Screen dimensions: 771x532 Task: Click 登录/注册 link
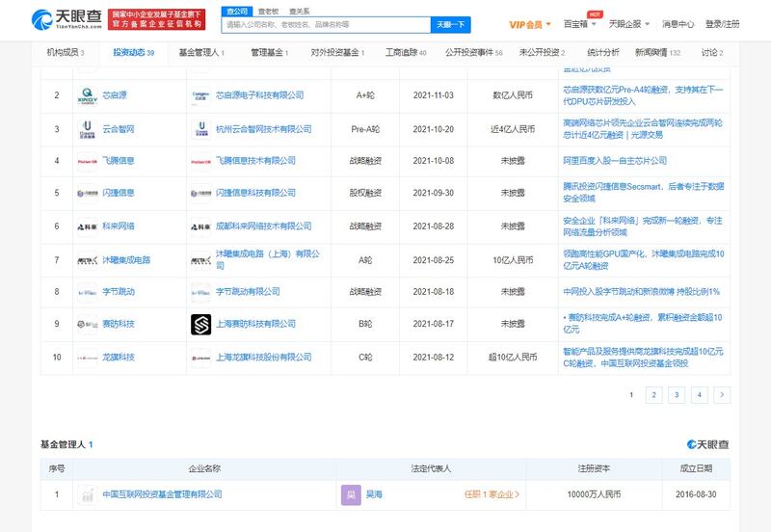[722, 24]
